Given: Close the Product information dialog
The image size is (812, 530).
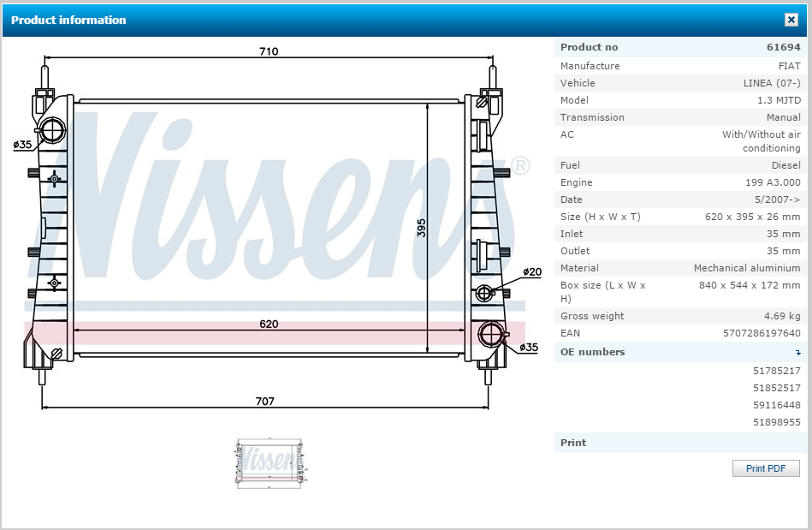Looking at the screenshot, I should click(791, 20).
